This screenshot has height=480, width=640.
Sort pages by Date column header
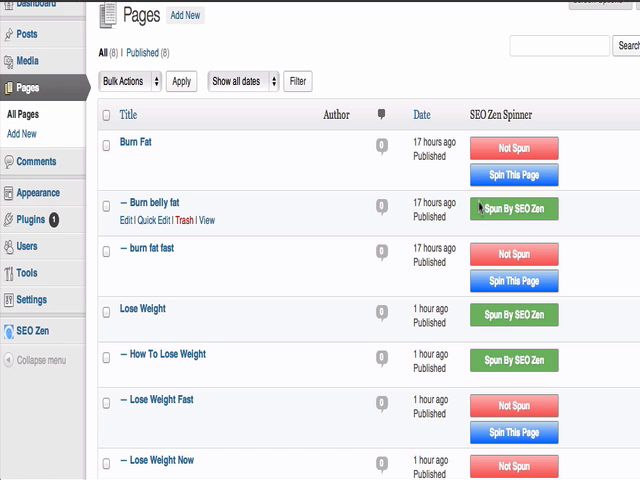tap(422, 115)
